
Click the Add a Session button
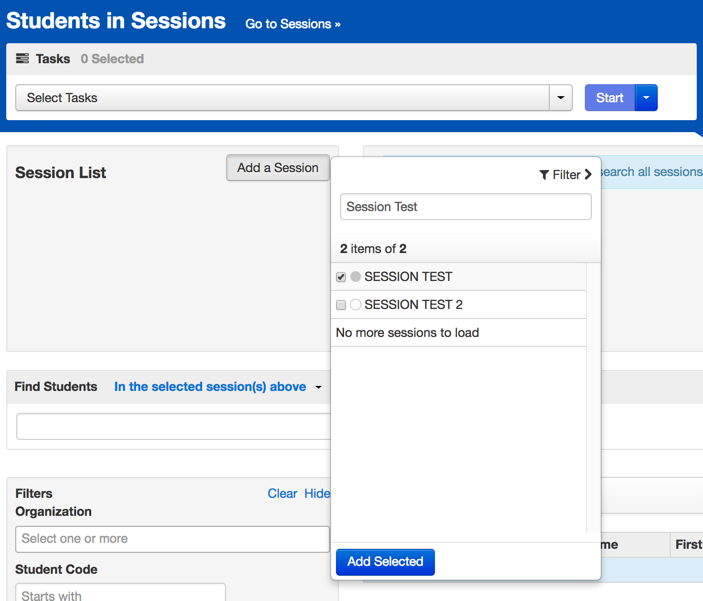pyautogui.click(x=277, y=168)
